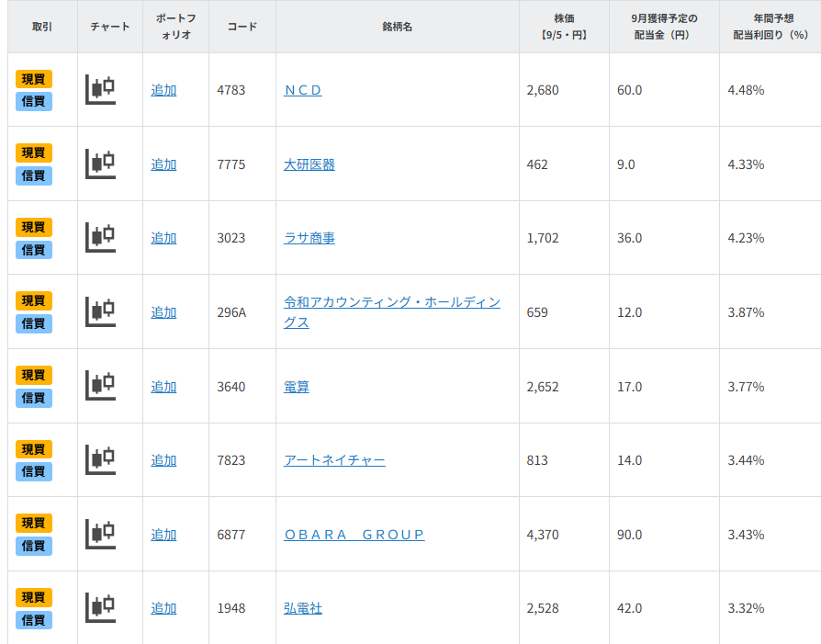Click 信買 button in 電算 row
This screenshot has height=644, width=821.
coord(33,398)
